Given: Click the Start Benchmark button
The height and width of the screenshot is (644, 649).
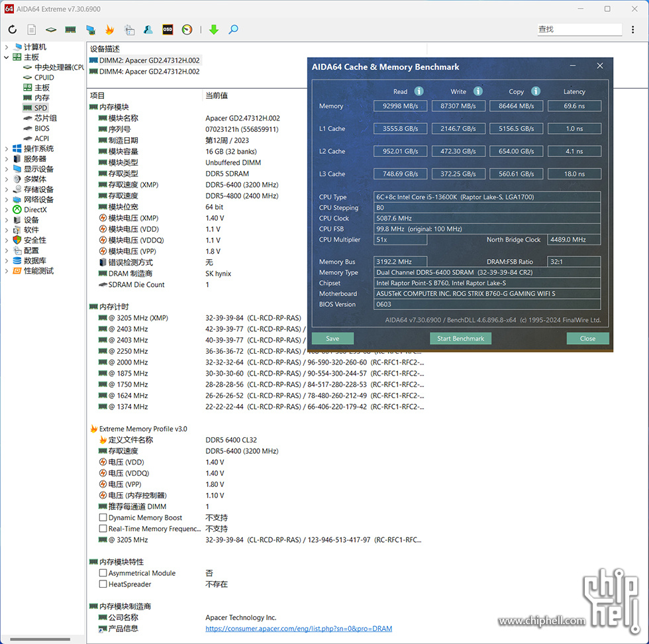Looking at the screenshot, I should (461, 339).
